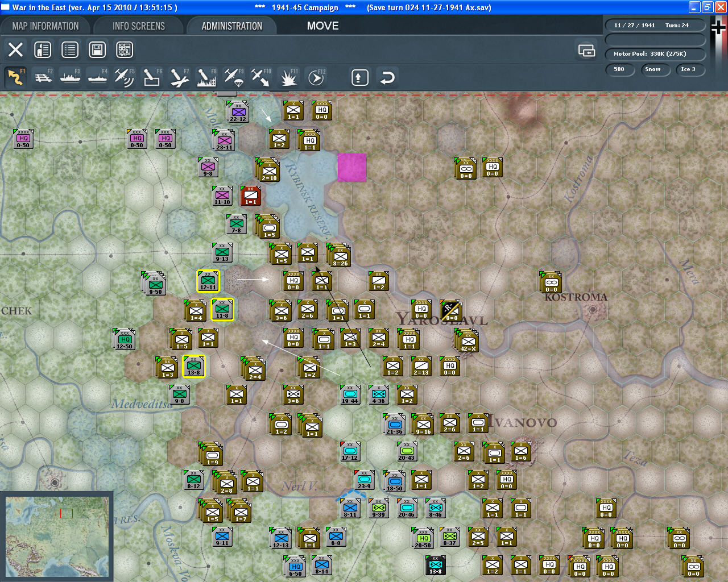This screenshot has width=728, height=582.
Task: Select the purple 22-12 unit counter
Action: coord(238,112)
